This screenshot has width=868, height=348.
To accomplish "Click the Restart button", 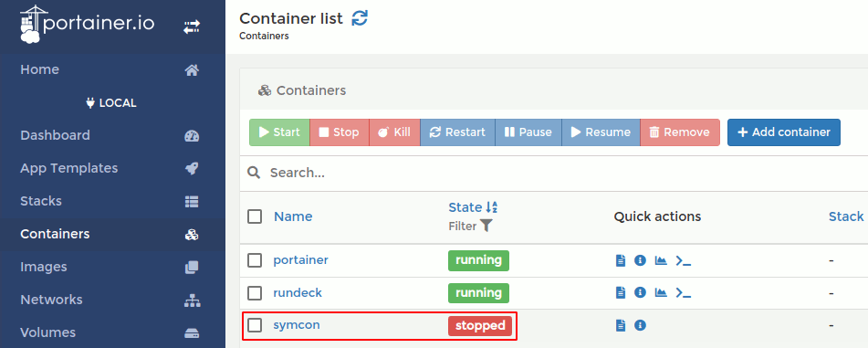I will click(458, 132).
